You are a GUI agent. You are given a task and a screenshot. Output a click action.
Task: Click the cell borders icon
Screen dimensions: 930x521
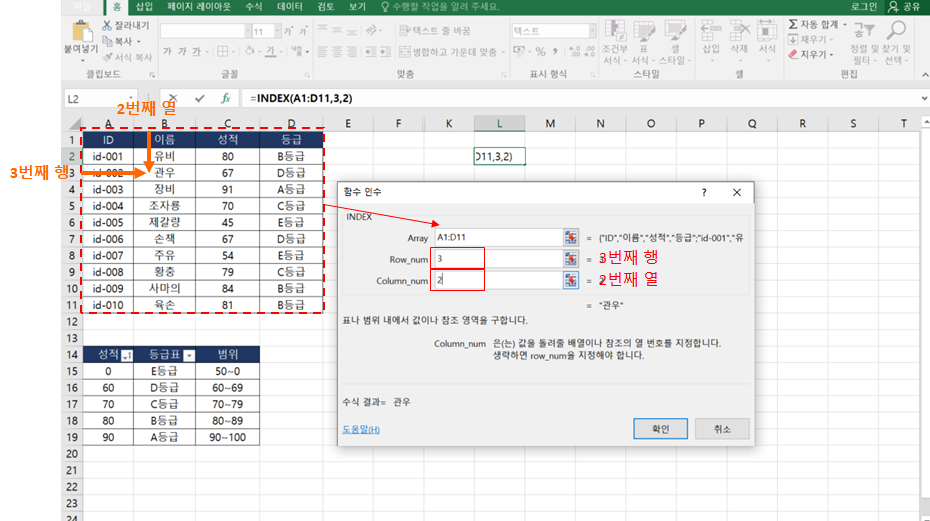tap(222, 52)
